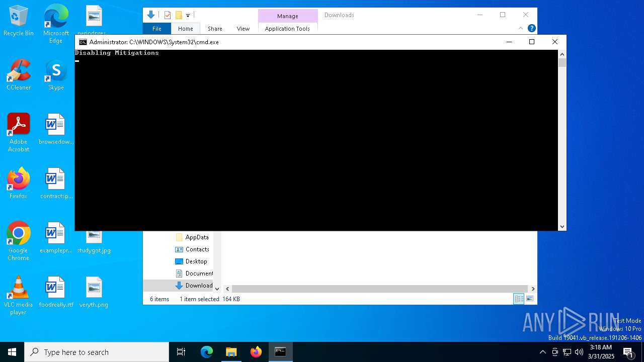The image size is (644, 362).
Task: Open the File menu in Explorer
Action: tap(157, 29)
